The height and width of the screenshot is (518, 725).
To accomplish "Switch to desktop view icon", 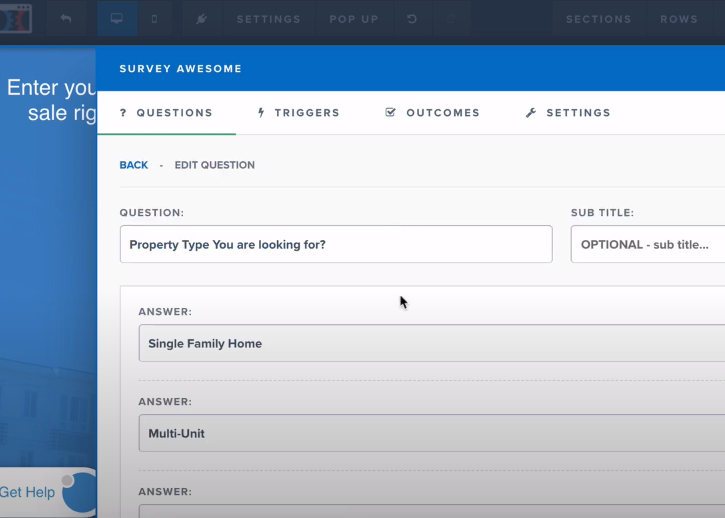I will tap(117, 19).
